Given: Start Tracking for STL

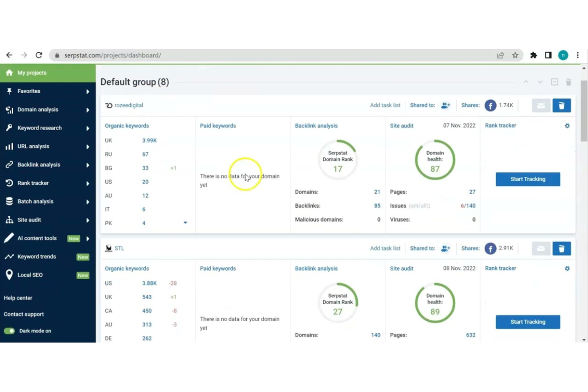Looking at the screenshot, I should click(x=528, y=322).
